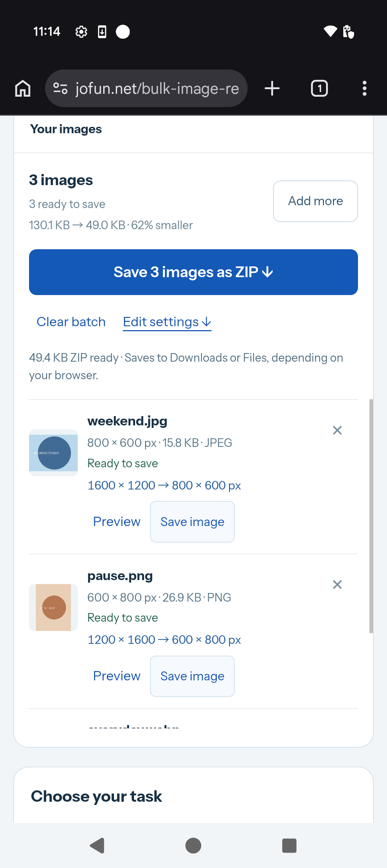Open the pause.png thumbnail
Viewport: 387px width, 868px height.
(x=53, y=607)
